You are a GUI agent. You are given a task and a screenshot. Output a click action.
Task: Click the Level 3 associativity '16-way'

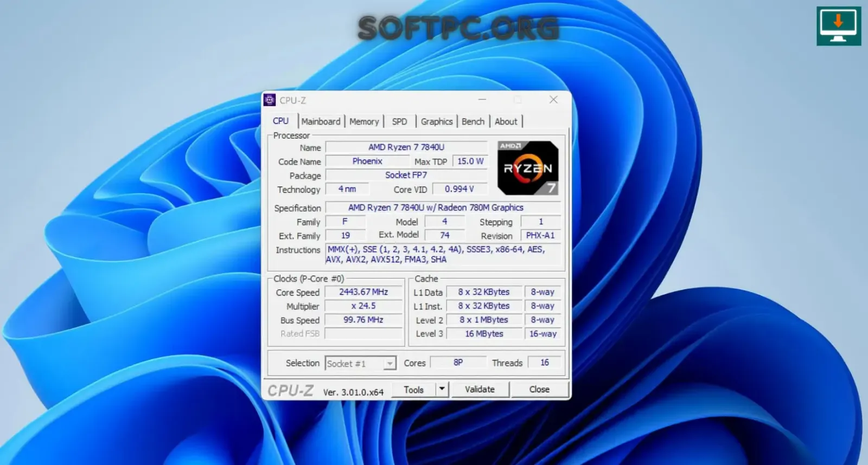(x=543, y=334)
